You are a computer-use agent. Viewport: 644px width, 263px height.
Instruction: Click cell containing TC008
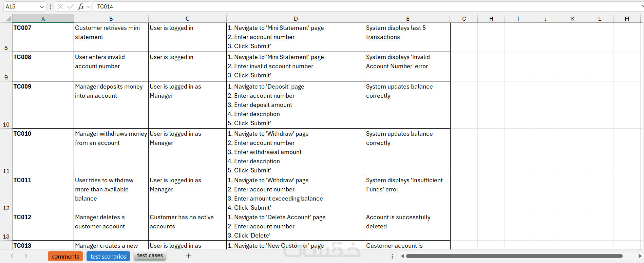pos(43,67)
